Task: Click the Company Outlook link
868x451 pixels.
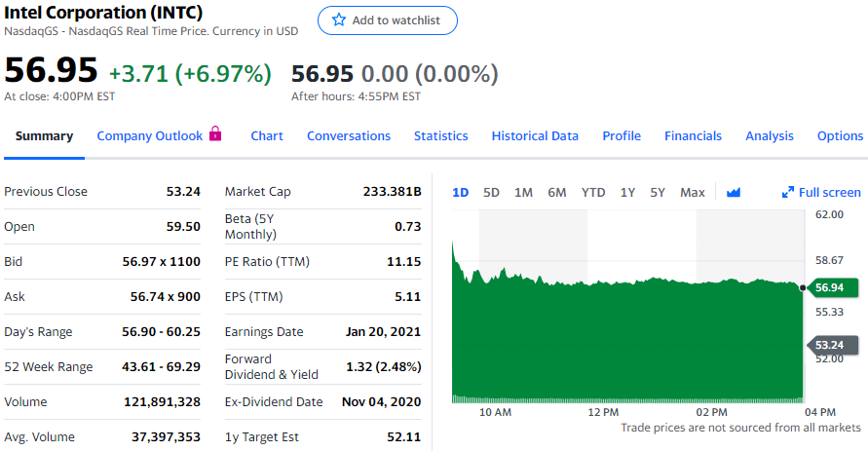Action: click(x=150, y=136)
